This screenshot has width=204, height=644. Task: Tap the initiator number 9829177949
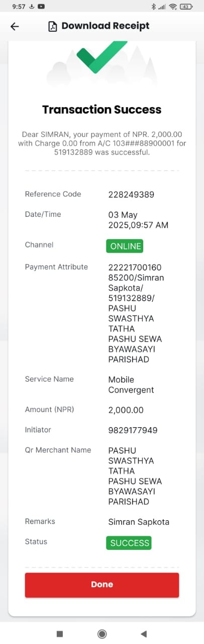[x=133, y=430]
